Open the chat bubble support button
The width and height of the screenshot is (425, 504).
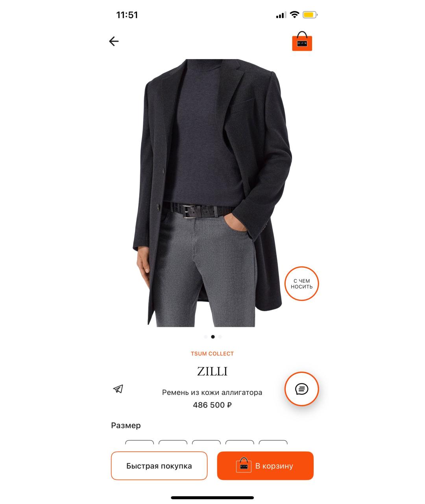(302, 389)
